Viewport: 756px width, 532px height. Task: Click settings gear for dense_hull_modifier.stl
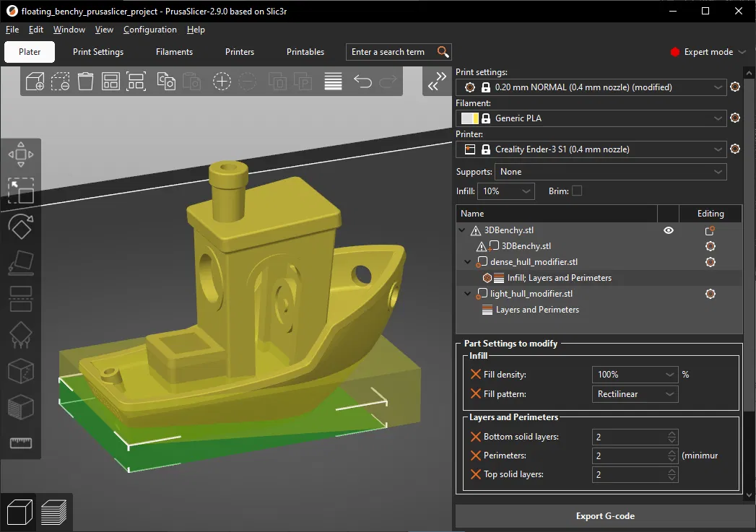711,262
